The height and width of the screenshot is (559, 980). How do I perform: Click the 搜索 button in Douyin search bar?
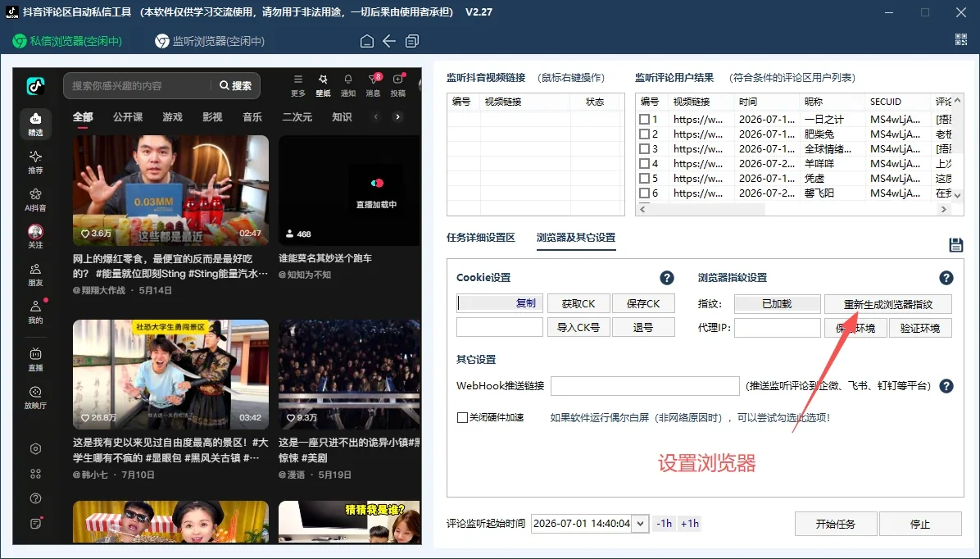[236, 86]
